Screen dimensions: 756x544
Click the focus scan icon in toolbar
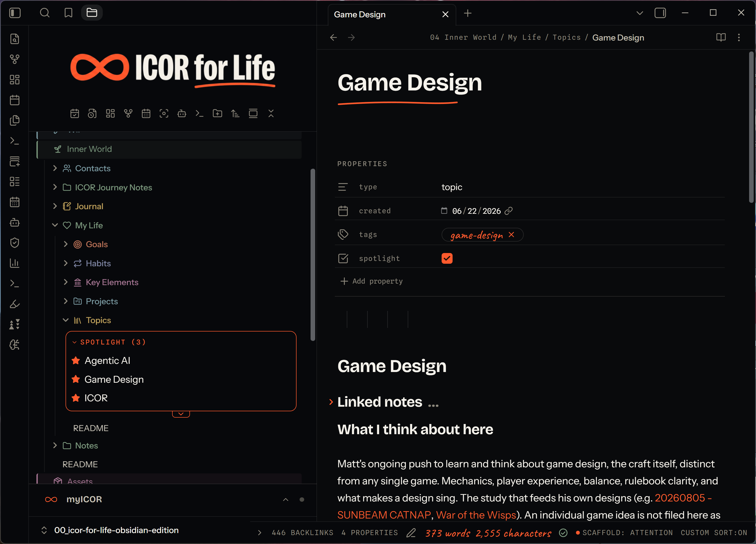point(164,114)
